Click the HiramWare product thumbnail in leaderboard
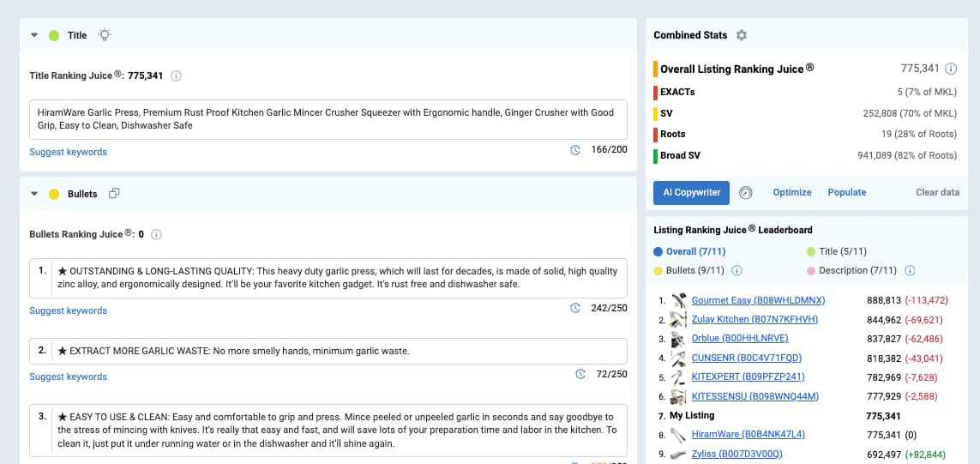Image resolution: width=980 pixels, height=464 pixels. 678,435
